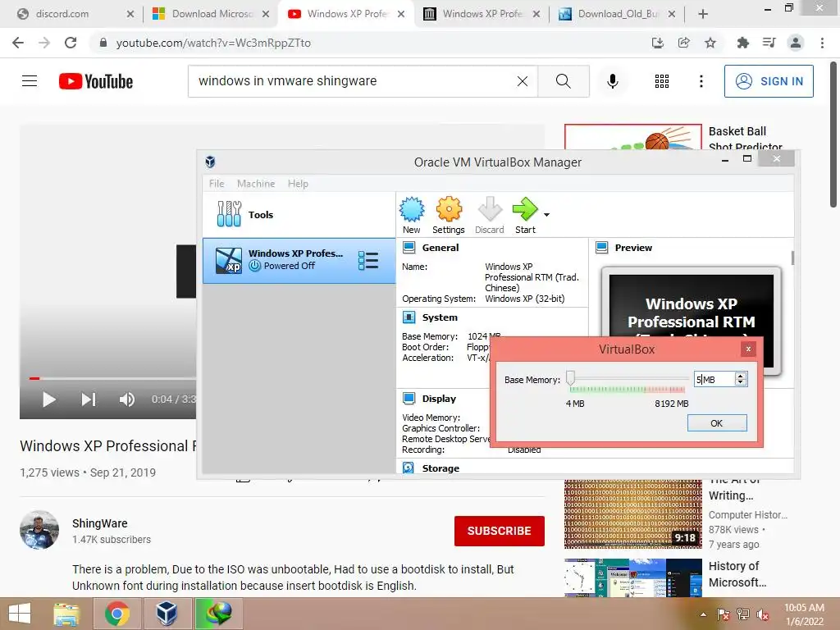This screenshot has height=630, width=840.
Task: Click the browser address bar URL
Action: 213,43
